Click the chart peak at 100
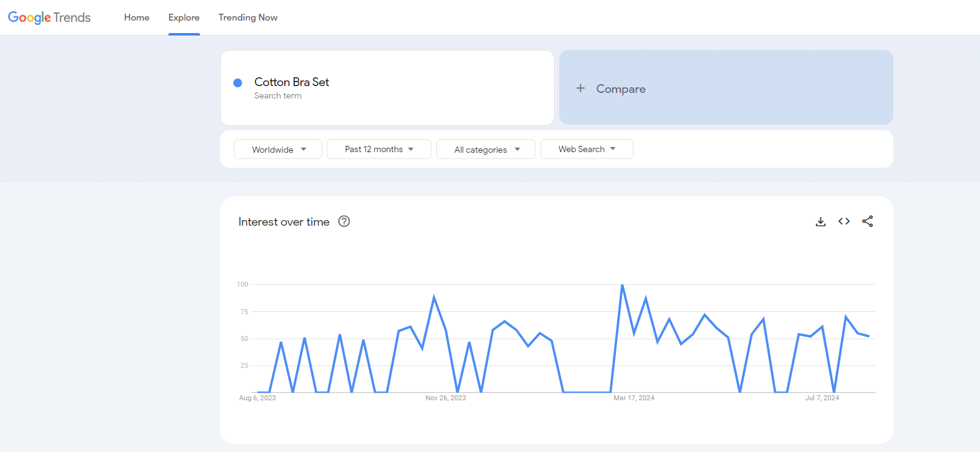Screen dimensions: 980x452 point(622,285)
